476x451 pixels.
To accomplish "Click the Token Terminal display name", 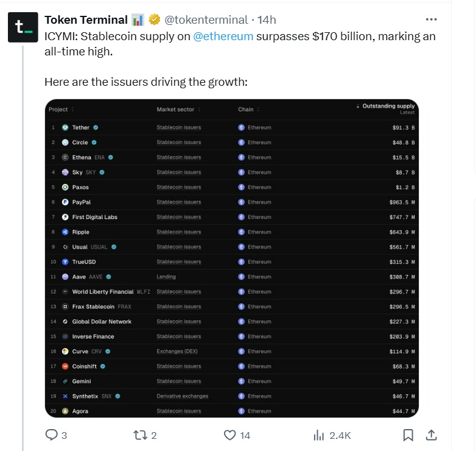I will coord(86,19).
